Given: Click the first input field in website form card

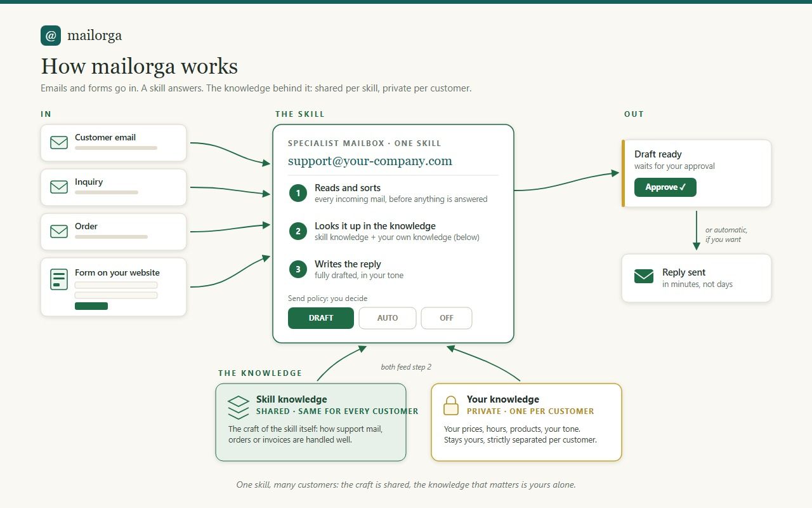Looking at the screenshot, I should (x=116, y=285).
